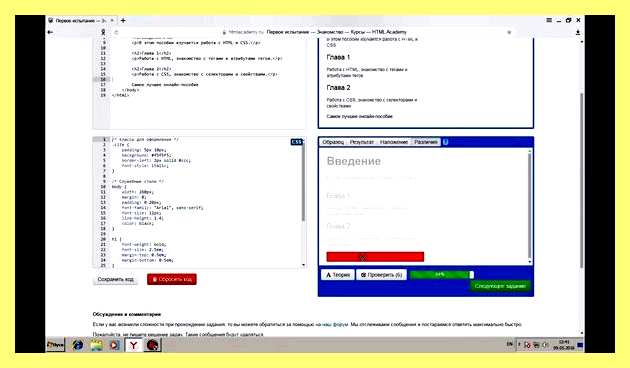630x368 pixels.
Task: Open the Windows Start button
Action: pos(55,345)
